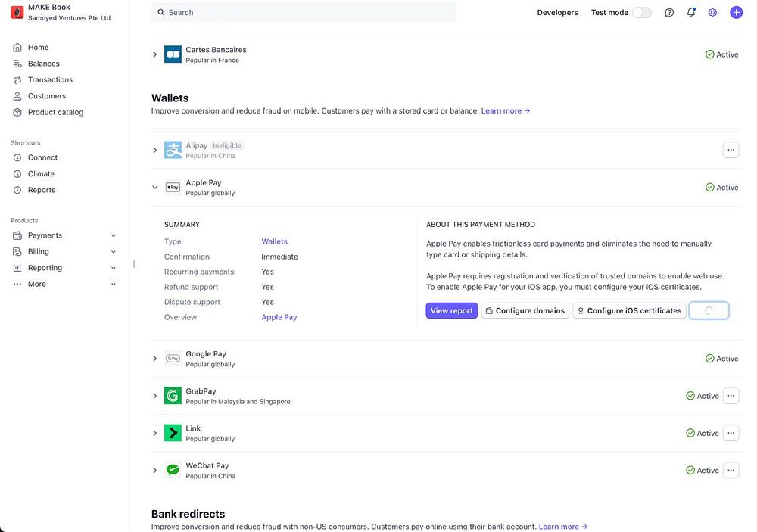Click the View report button

(452, 310)
